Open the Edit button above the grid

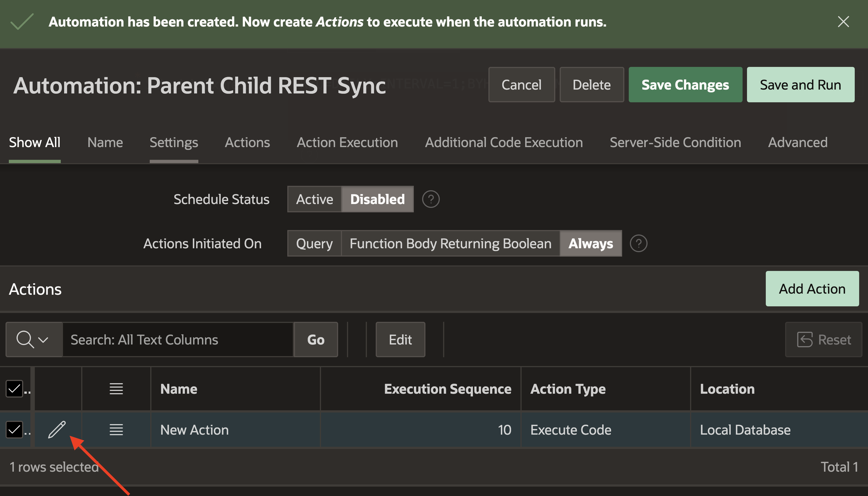click(400, 339)
